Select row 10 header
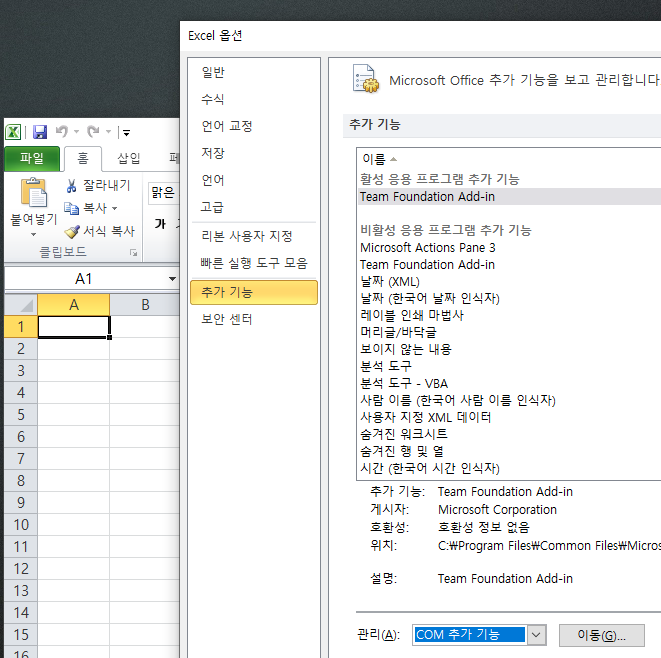 (21, 524)
